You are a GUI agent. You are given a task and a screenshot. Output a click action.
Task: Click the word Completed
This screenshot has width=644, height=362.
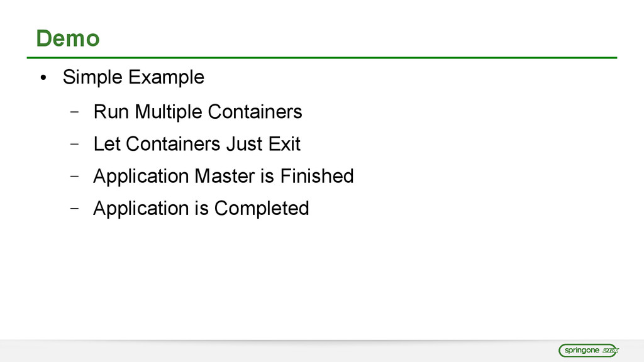[262, 208]
